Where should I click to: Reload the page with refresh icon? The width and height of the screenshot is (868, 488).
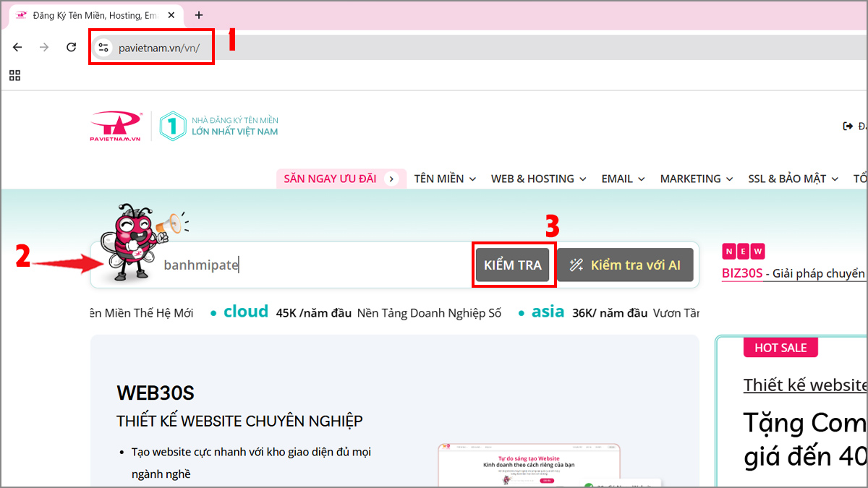click(71, 47)
